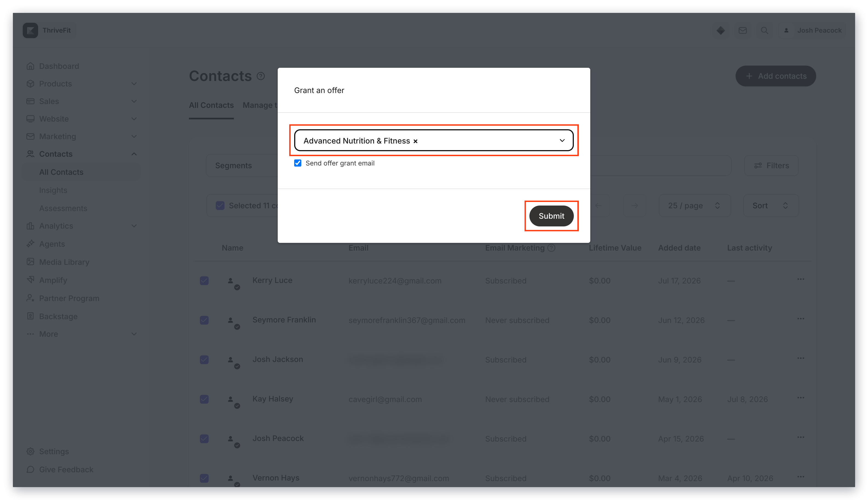
Task: Click the Media Library image icon
Action: [x=30, y=262]
